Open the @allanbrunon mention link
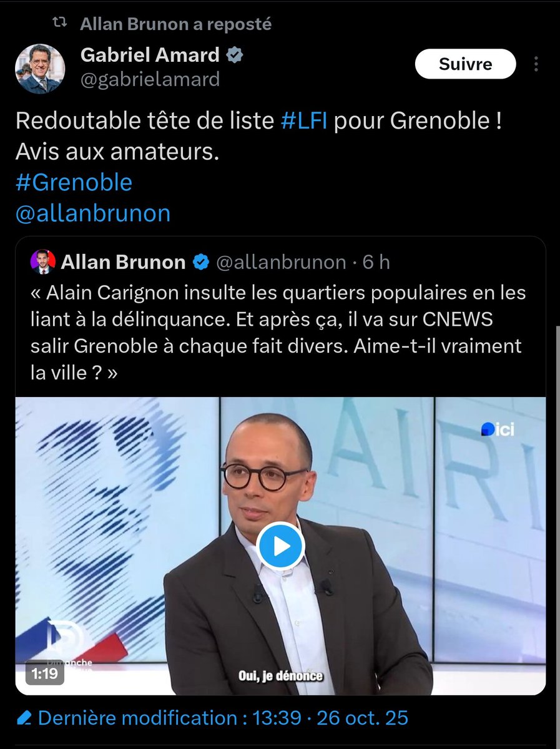Image resolution: width=560 pixels, height=749 pixels. tap(92, 213)
